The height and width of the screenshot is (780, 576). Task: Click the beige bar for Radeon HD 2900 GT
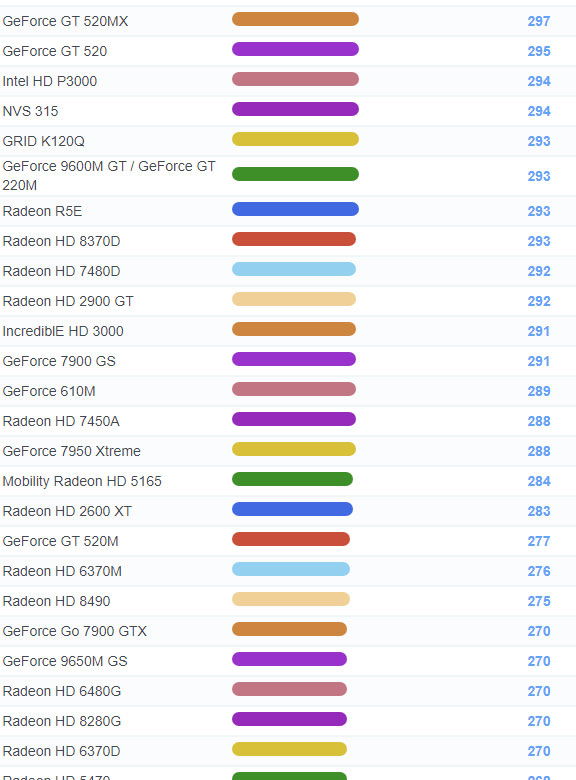tap(294, 299)
